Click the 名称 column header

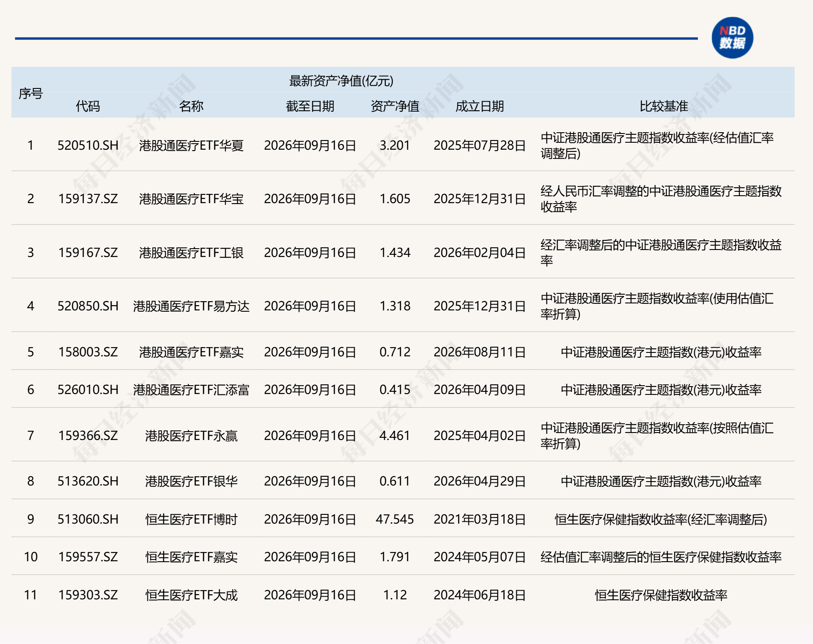pos(191,106)
